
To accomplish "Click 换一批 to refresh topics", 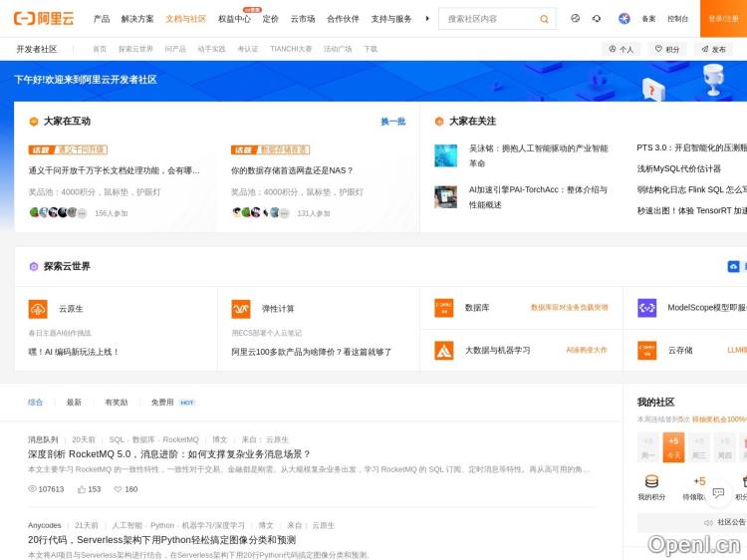I will click(x=393, y=122).
